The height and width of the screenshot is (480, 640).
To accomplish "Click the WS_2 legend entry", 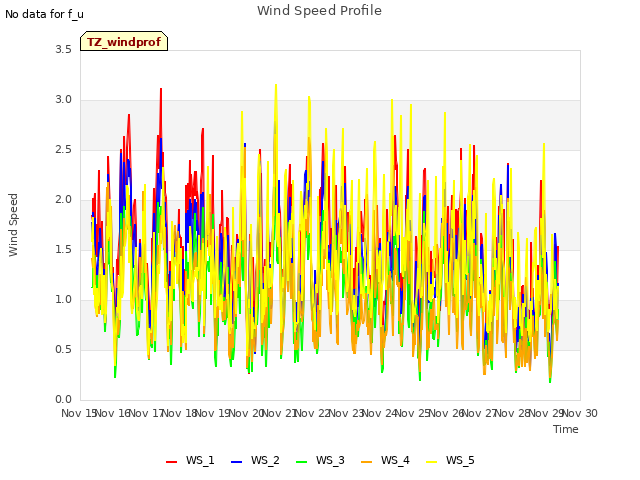I will coord(255,460).
